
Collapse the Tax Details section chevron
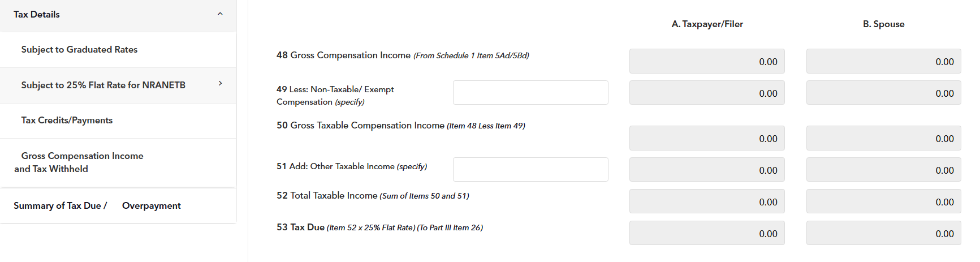[x=220, y=14]
